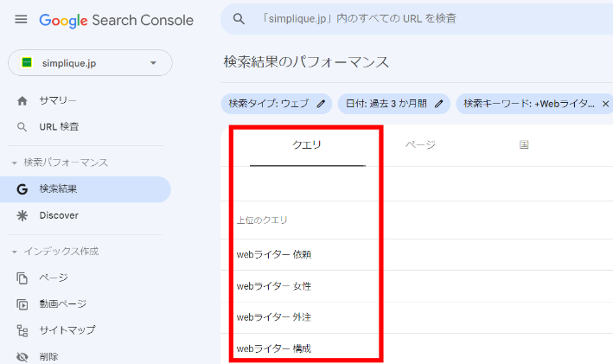This screenshot has height=364, width=613.
Task: Click the Discover asterisk icon
Action: pyautogui.click(x=22, y=215)
